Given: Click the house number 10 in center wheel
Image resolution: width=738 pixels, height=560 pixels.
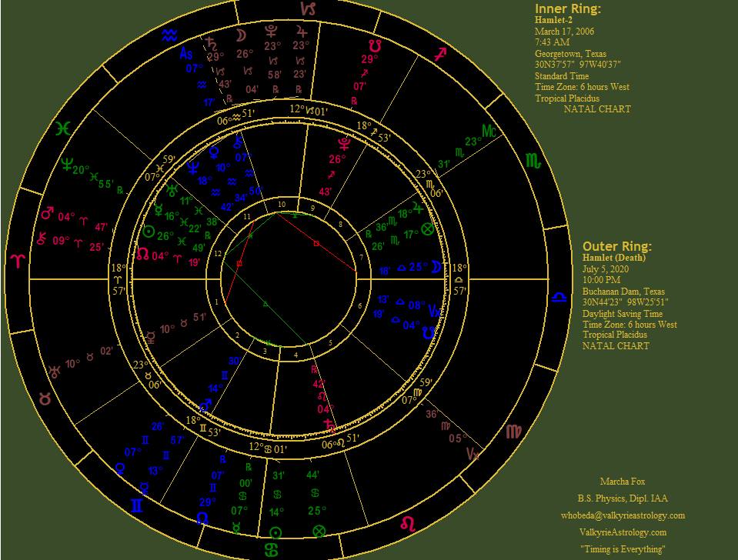Looking at the screenshot, I should [x=282, y=205].
